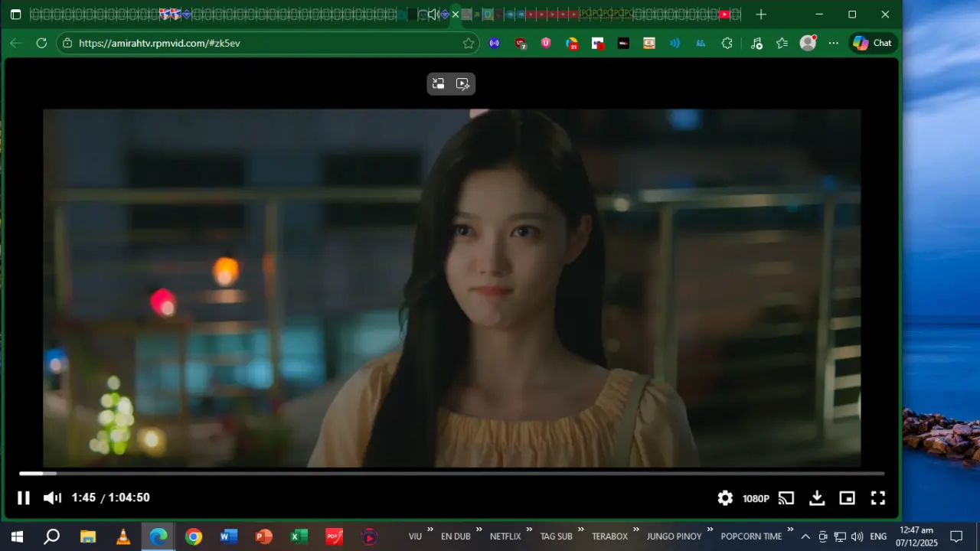This screenshot has width=980, height=551.
Task: Open the tab actions menu
Action: [15, 15]
